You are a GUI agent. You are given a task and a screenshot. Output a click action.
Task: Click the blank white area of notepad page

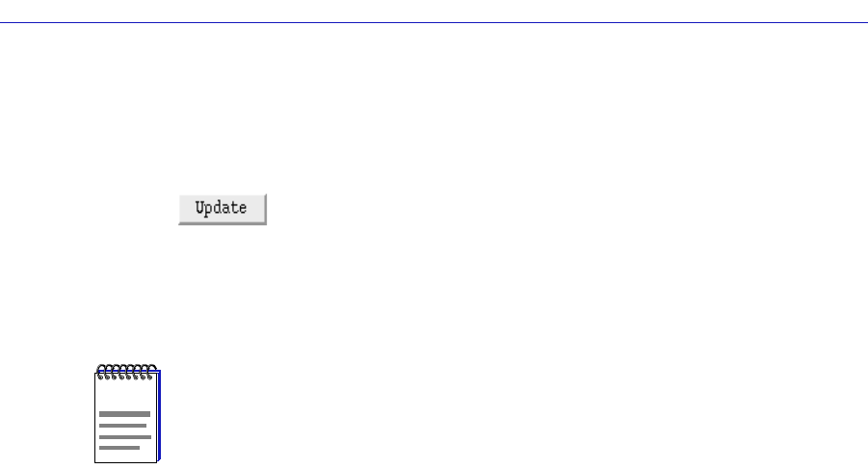[x=125, y=395]
